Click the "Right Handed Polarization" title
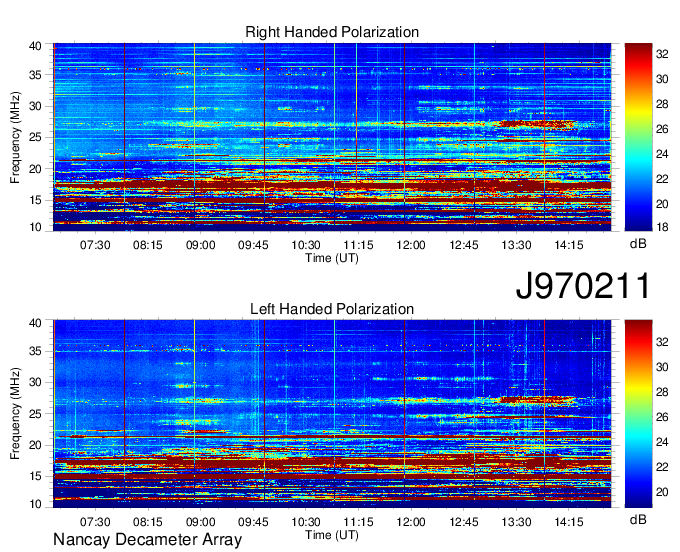The image size is (680, 552). point(332,32)
